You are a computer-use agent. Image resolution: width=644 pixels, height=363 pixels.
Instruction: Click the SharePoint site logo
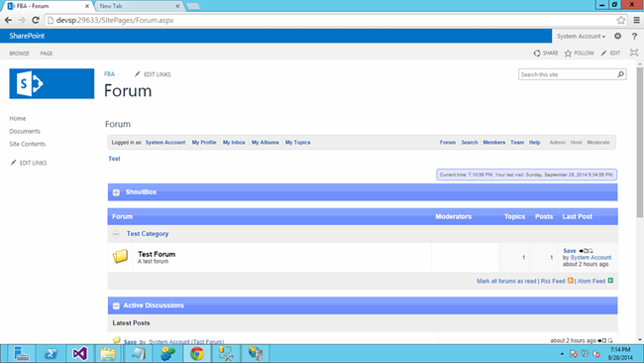(52, 83)
